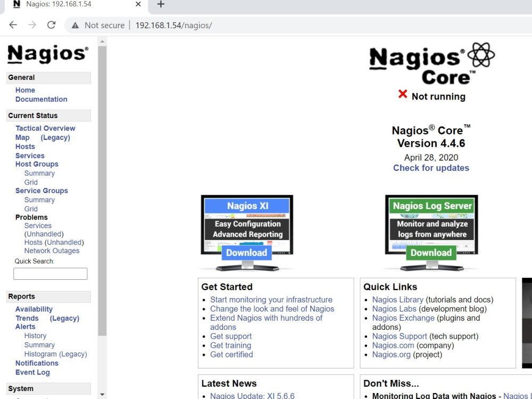Open Get training link
532x399 pixels.
click(x=231, y=345)
